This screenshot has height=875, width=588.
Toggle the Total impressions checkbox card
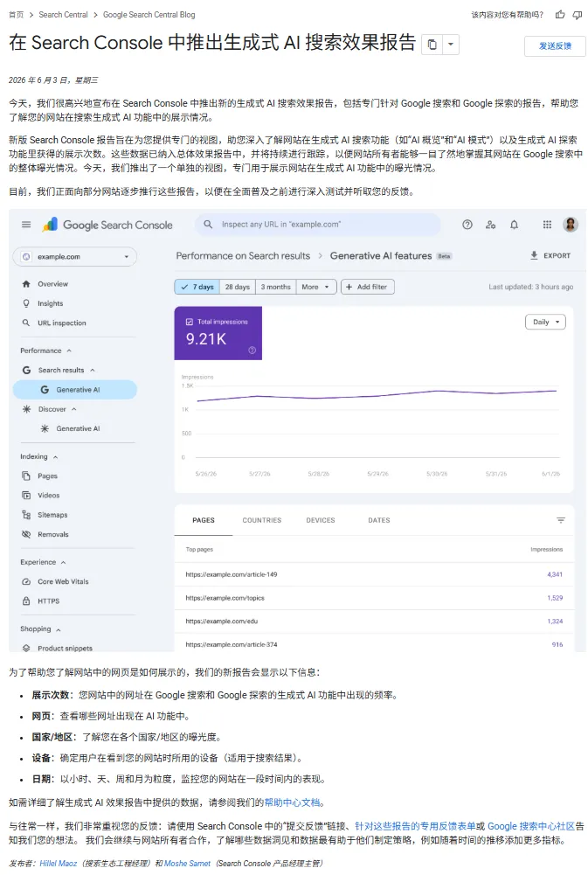[218, 333]
